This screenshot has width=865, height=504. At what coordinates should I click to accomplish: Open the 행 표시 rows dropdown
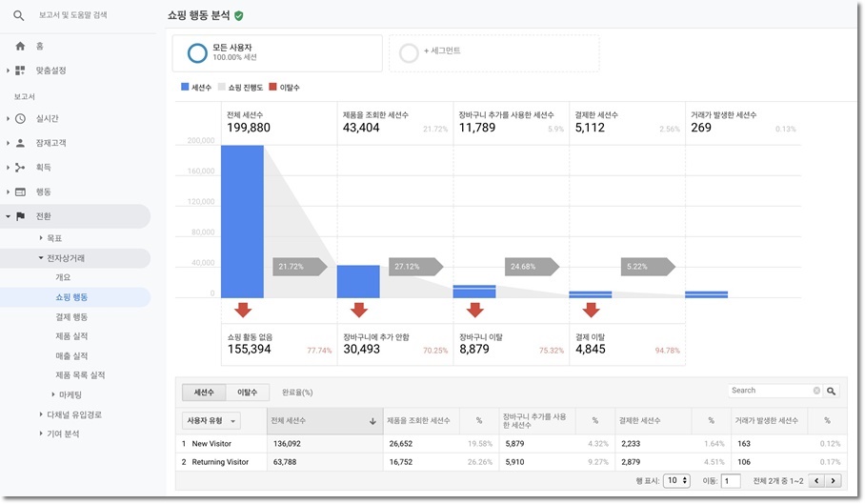pos(676,481)
